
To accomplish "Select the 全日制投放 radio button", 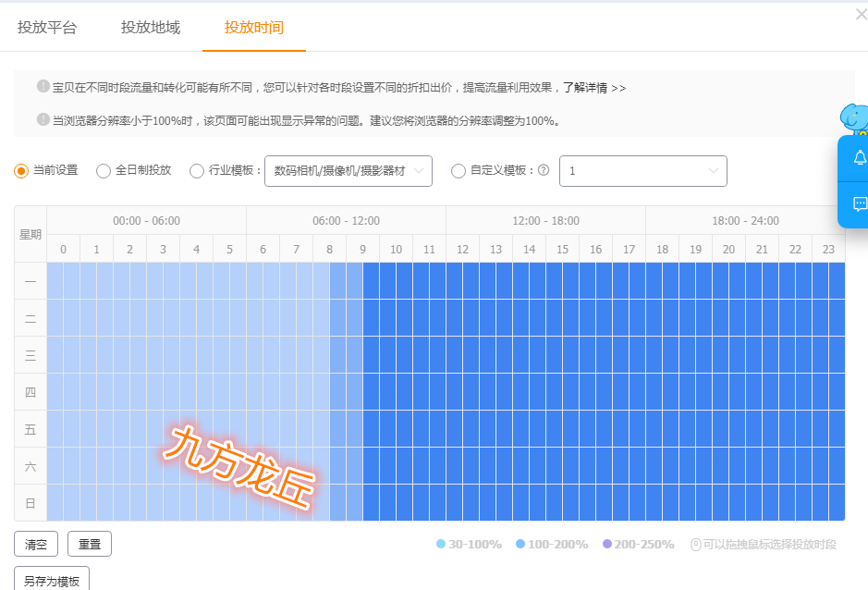I will 104,171.
